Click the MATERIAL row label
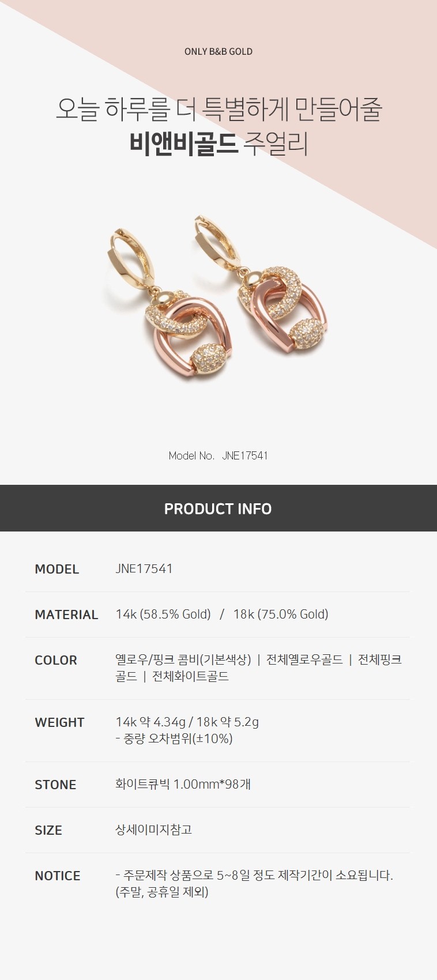Viewport: 437px width, 980px height. (66, 615)
